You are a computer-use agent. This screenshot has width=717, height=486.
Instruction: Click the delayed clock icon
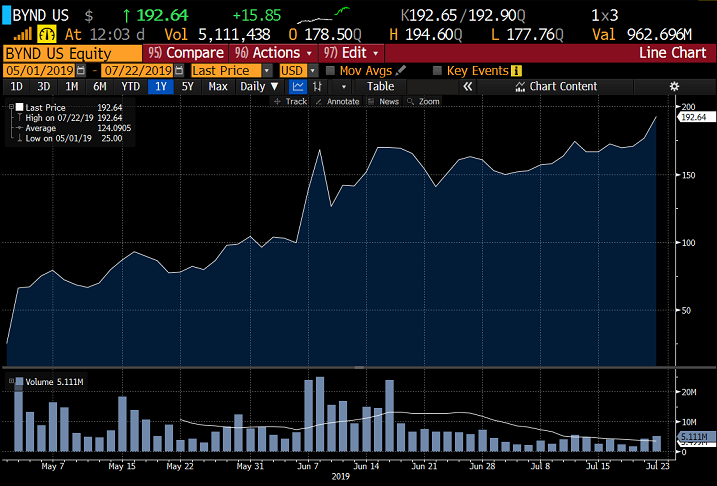47,34
